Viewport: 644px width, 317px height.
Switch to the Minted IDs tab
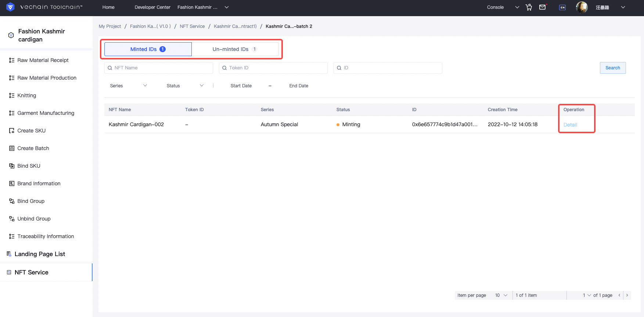click(x=148, y=49)
